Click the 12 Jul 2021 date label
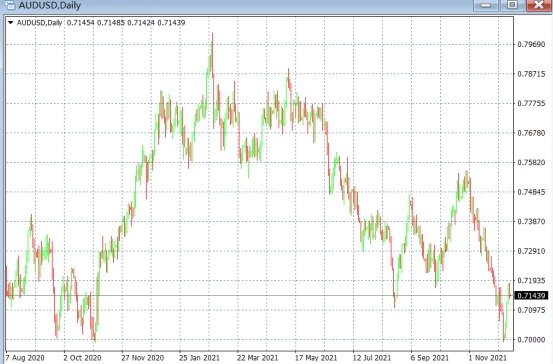Screen dimensions: 553x364 372,358
